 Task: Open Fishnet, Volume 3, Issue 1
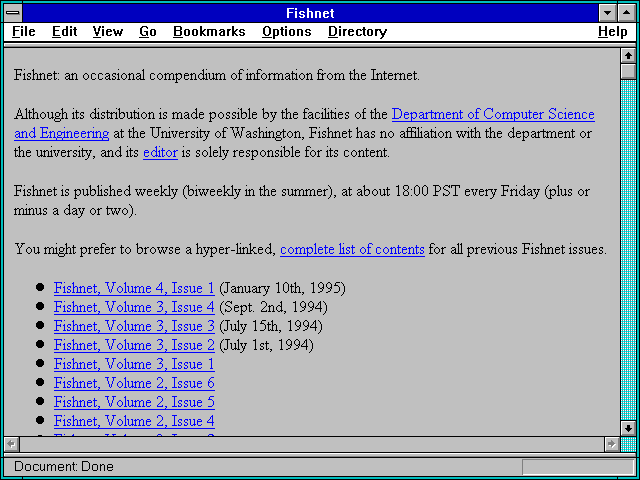coord(134,364)
